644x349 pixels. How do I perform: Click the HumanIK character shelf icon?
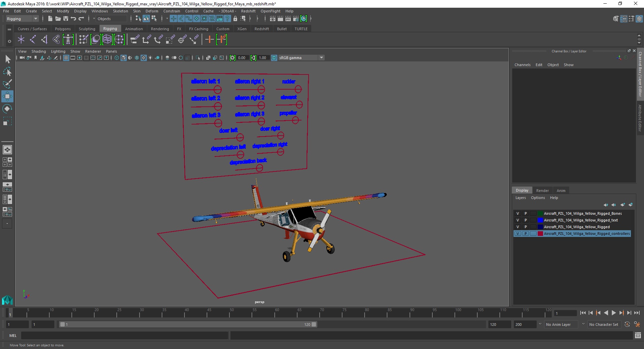coord(68,40)
